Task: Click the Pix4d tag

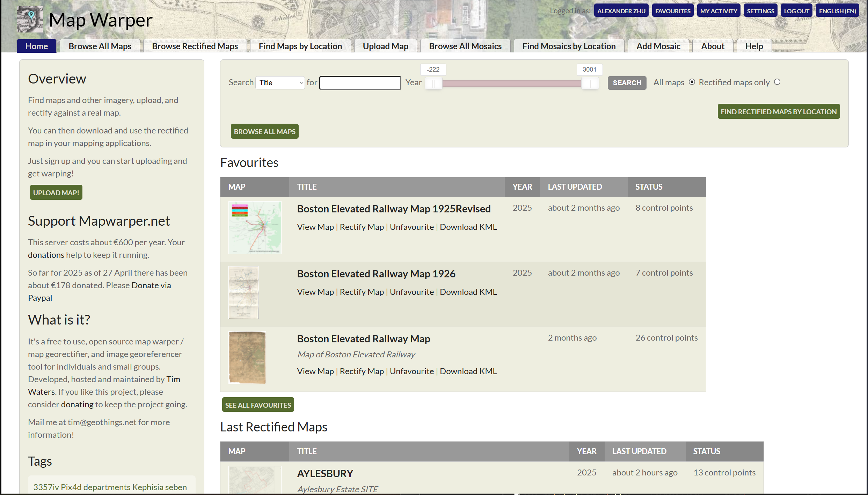Action: [x=71, y=487]
